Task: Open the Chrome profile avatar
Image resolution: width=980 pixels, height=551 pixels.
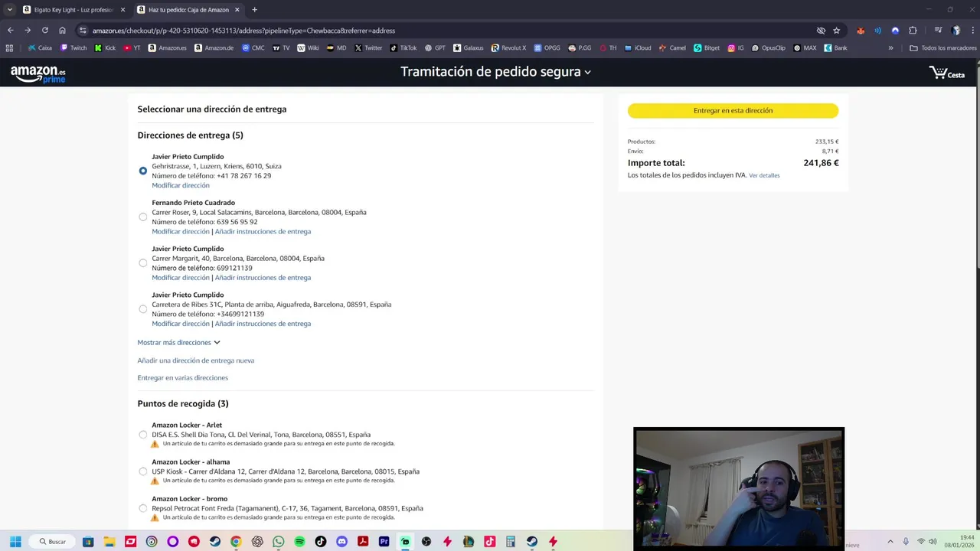Action: (x=955, y=31)
